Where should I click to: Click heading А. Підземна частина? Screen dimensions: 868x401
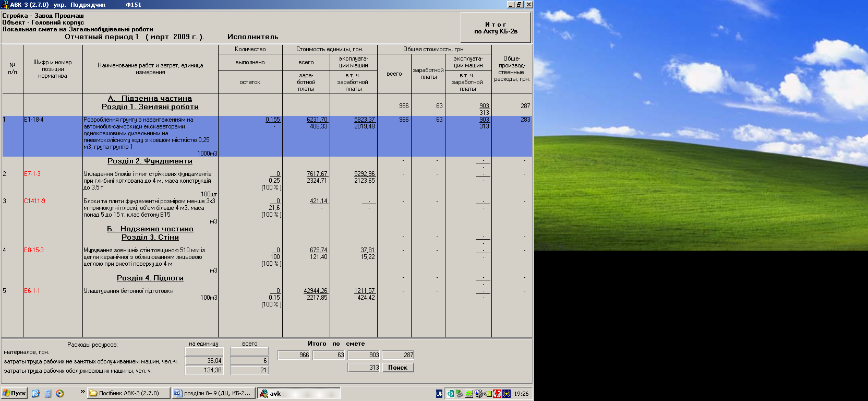tap(150, 98)
